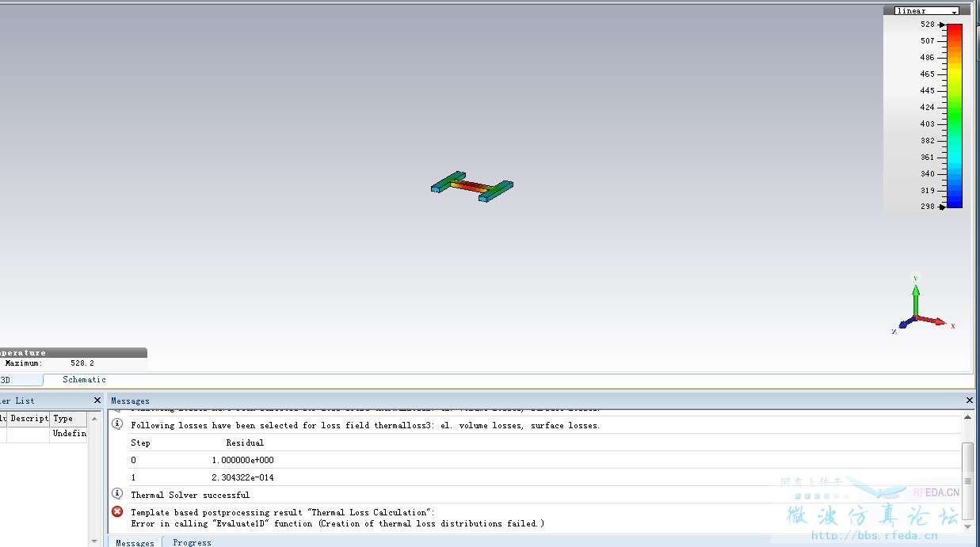Click the Step column label
The height and width of the screenshot is (547, 980).
point(140,443)
